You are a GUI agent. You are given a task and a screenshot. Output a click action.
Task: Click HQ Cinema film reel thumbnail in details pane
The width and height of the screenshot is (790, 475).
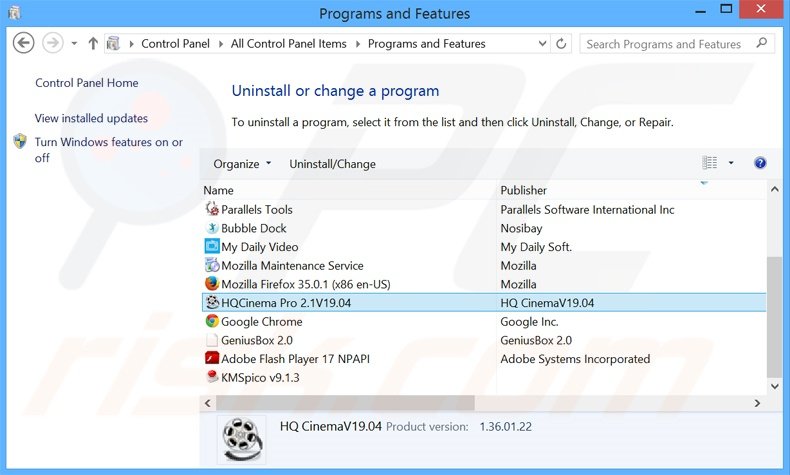(242, 439)
